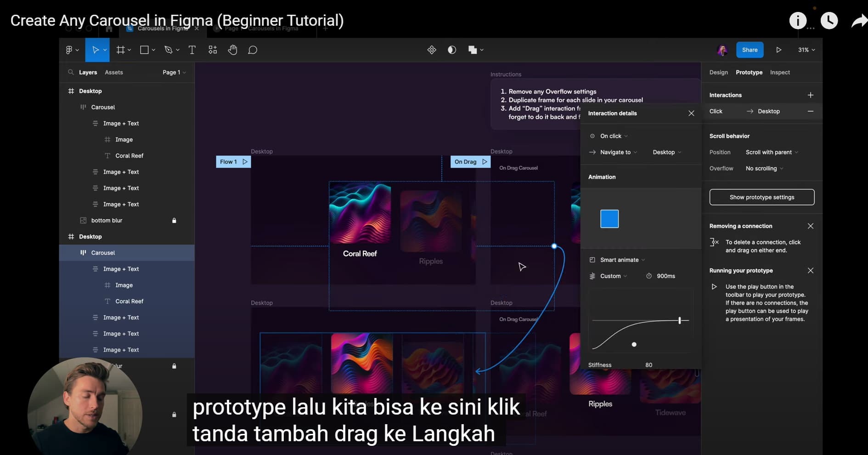Click the user avatar in toolbar
This screenshot has height=455, width=868.
tap(722, 50)
